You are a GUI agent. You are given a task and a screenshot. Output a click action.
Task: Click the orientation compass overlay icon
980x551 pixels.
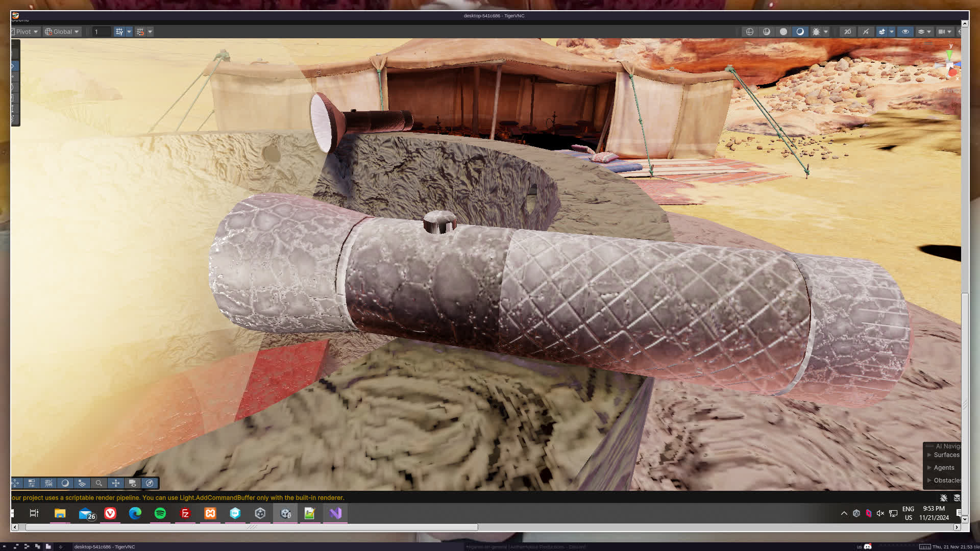pyautogui.click(x=150, y=483)
